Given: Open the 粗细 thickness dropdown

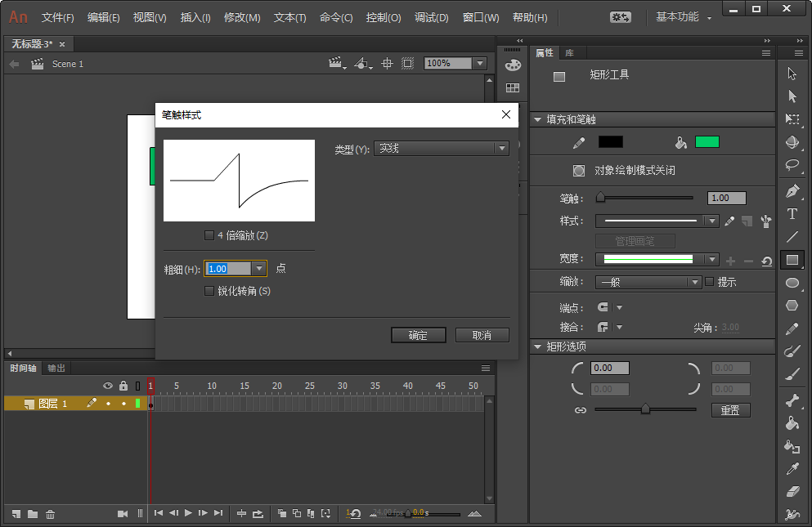Looking at the screenshot, I should (259, 268).
